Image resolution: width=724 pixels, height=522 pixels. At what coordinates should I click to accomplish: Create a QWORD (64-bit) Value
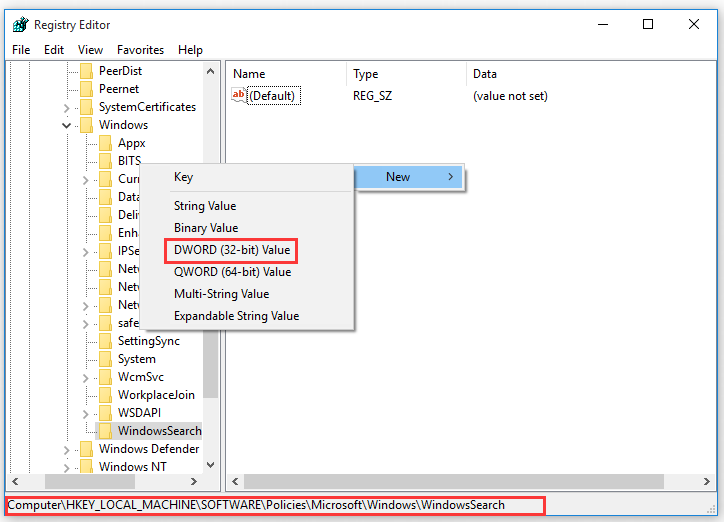point(247,272)
